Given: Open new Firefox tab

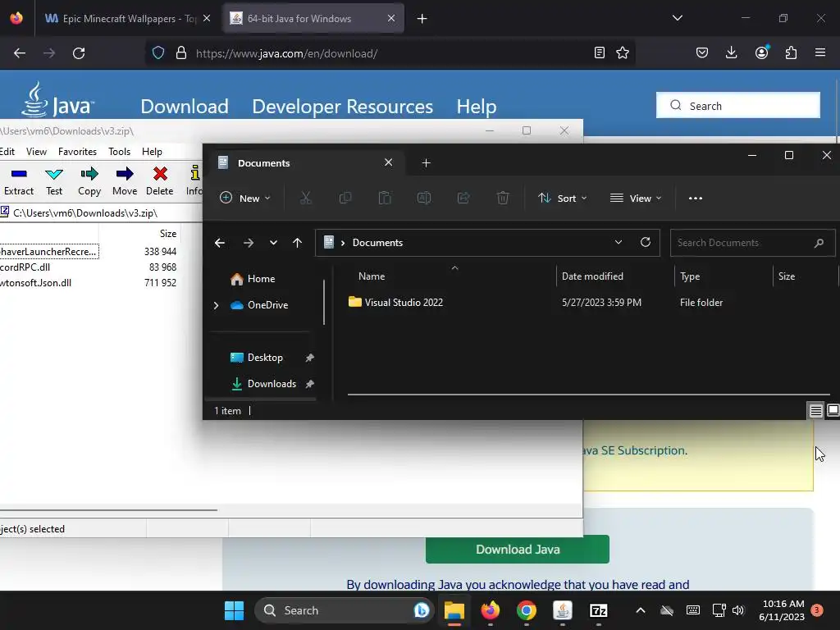Looking at the screenshot, I should click(422, 19).
